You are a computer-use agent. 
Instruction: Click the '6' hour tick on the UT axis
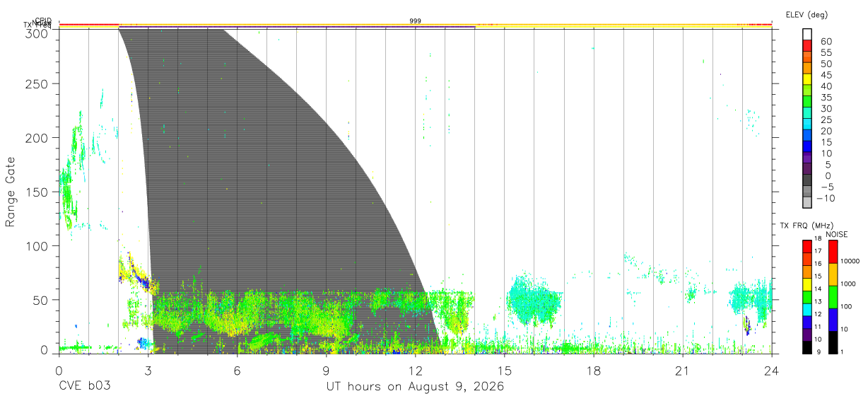(237, 371)
